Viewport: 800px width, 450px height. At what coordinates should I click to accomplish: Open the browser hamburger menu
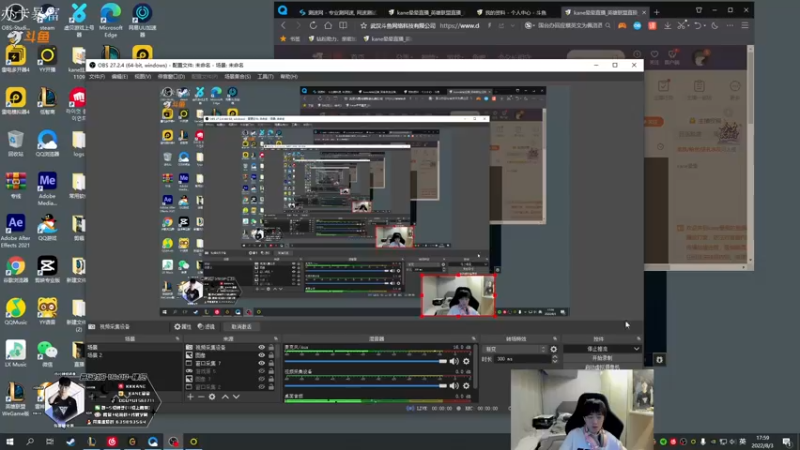[745, 26]
